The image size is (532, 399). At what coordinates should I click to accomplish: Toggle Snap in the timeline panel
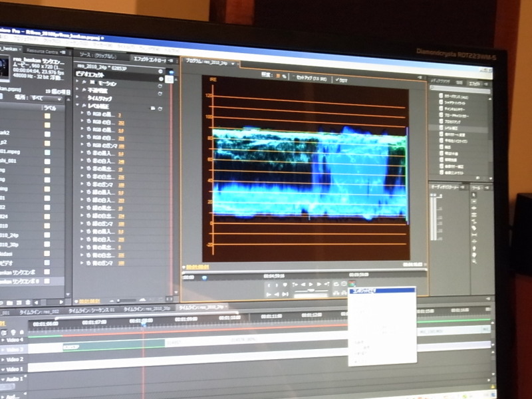click(4, 333)
